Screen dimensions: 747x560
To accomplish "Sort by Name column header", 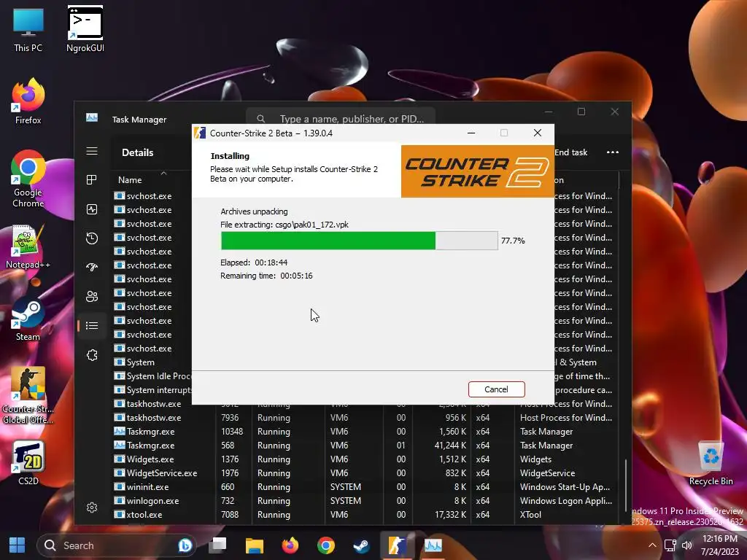I will pos(130,180).
